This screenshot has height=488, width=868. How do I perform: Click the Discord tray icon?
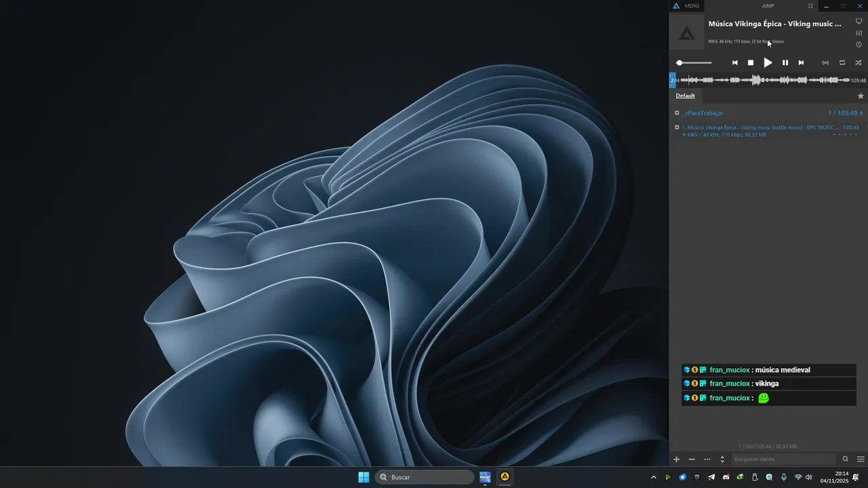point(726,477)
